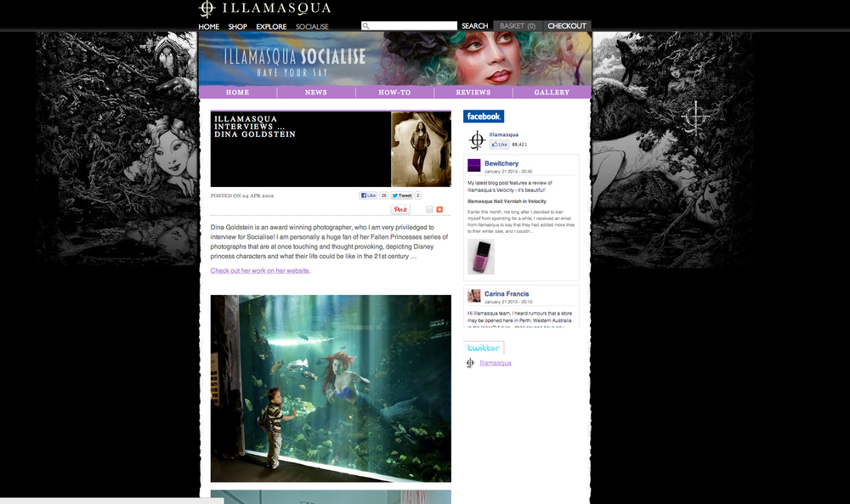The image size is (850, 504).
Task: Open Carina Francis' Facebook profile link
Action: coord(507,294)
